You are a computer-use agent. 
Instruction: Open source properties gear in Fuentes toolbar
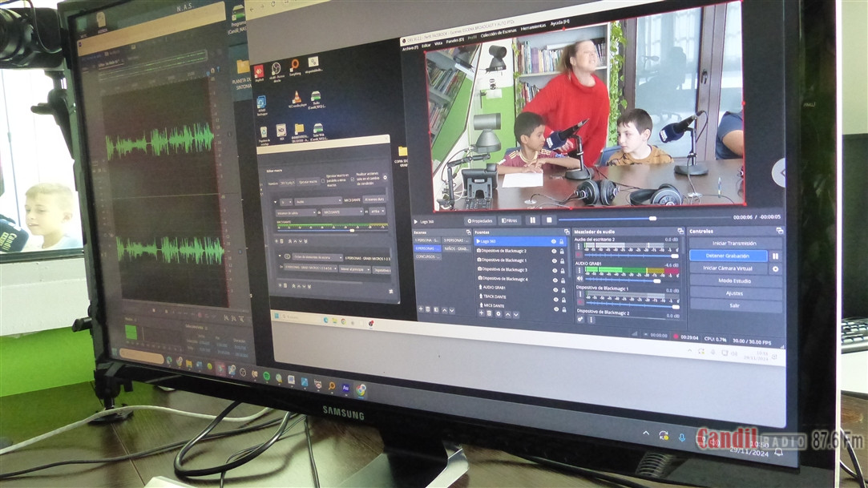click(x=499, y=313)
